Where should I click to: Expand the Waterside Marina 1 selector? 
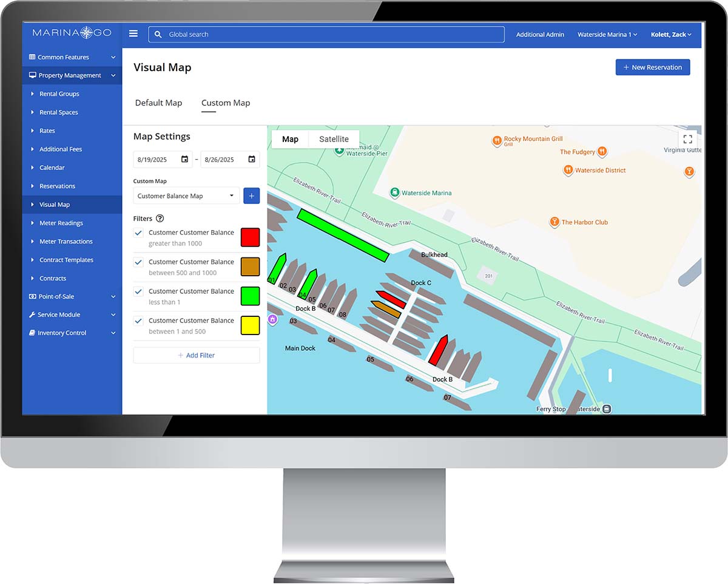click(x=607, y=35)
